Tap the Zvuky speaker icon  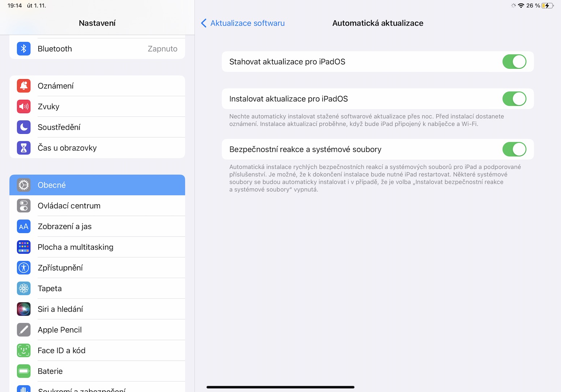tap(23, 106)
